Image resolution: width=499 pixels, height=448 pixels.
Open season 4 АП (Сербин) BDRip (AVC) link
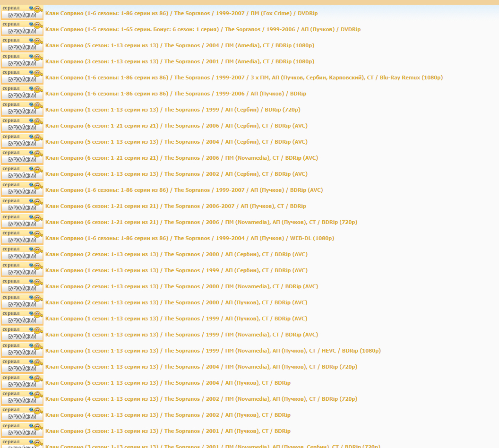coord(176,174)
